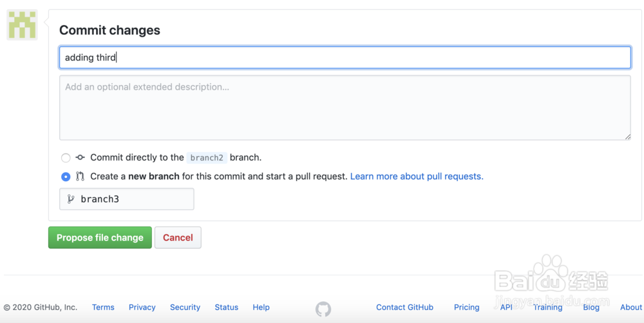Viewport: 644px width, 323px height.
Task: Grab the description box resize handle
Action: pyautogui.click(x=627, y=137)
